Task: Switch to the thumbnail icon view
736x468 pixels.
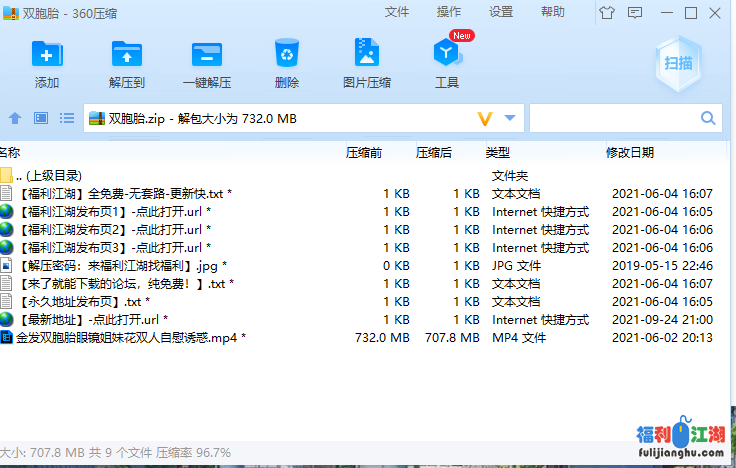Action: 41,118
